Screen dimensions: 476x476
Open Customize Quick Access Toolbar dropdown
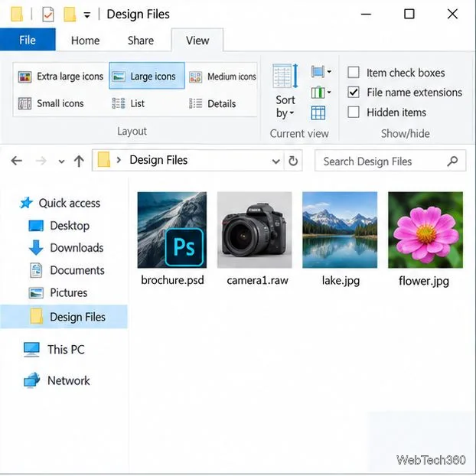[x=87, y=15]
